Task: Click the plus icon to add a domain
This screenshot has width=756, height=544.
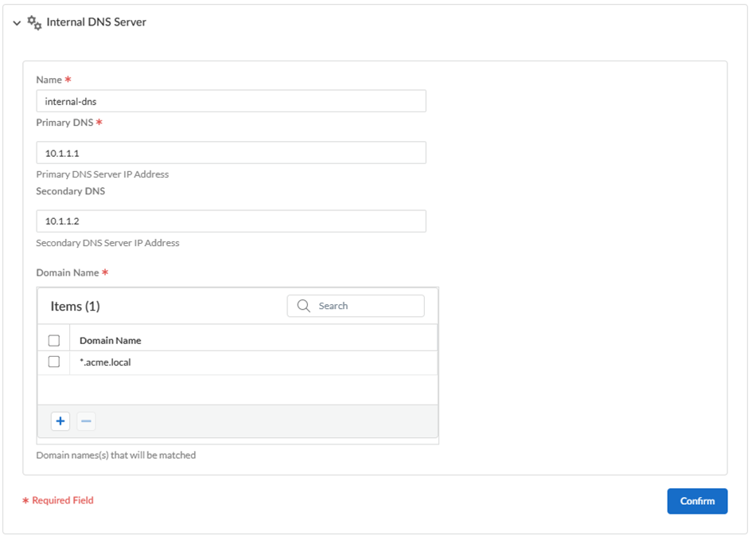Action: click(60, 421)
